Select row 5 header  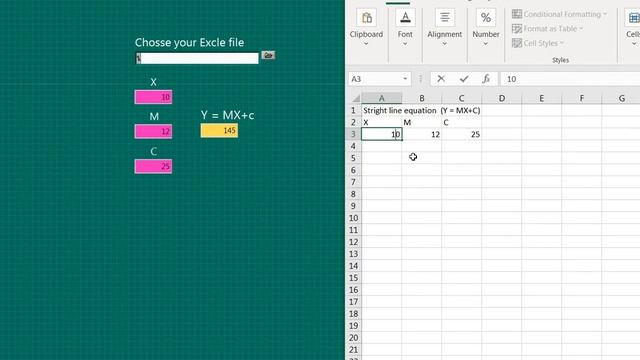point(353,158)
